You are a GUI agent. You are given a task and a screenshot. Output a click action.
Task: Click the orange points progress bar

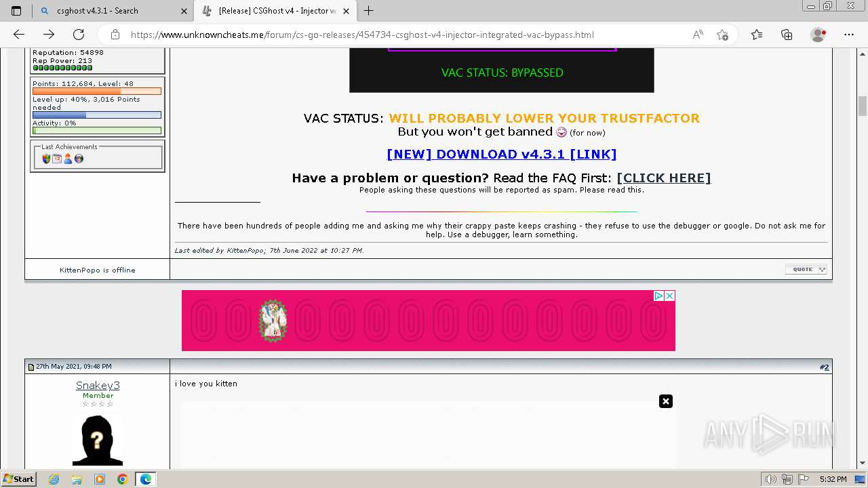coord(97,91)
